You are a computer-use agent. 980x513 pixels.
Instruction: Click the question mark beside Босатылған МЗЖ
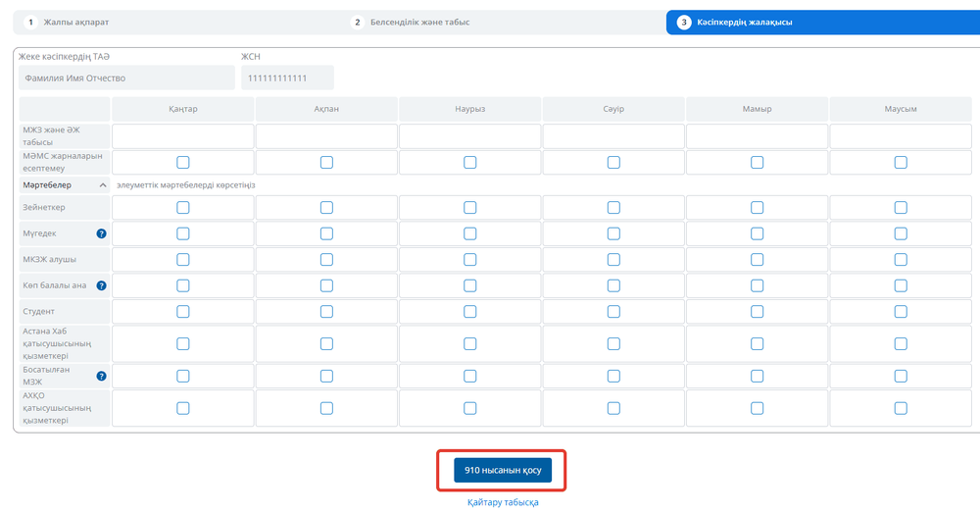[101, 376]
